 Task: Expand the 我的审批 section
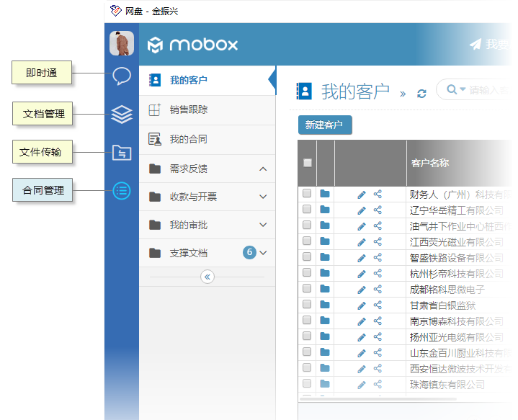263,225
